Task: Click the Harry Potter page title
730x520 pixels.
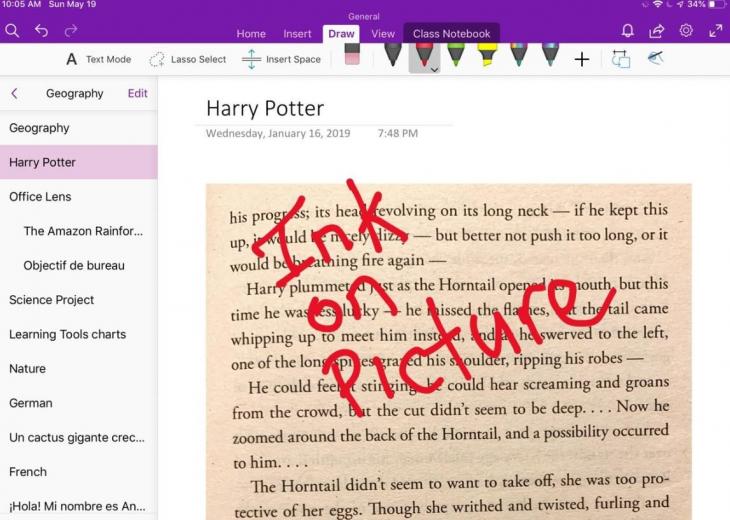Action: pos(265,108)
